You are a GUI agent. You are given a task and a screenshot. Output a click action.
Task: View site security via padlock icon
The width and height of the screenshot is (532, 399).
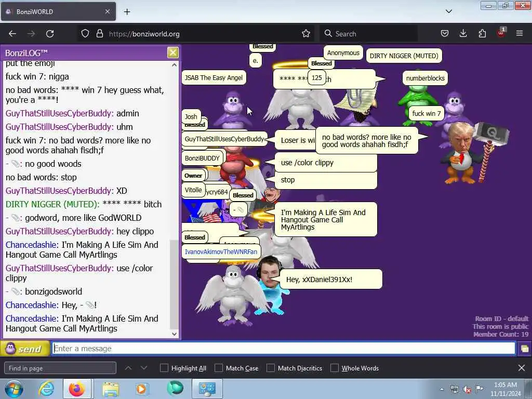99,34
